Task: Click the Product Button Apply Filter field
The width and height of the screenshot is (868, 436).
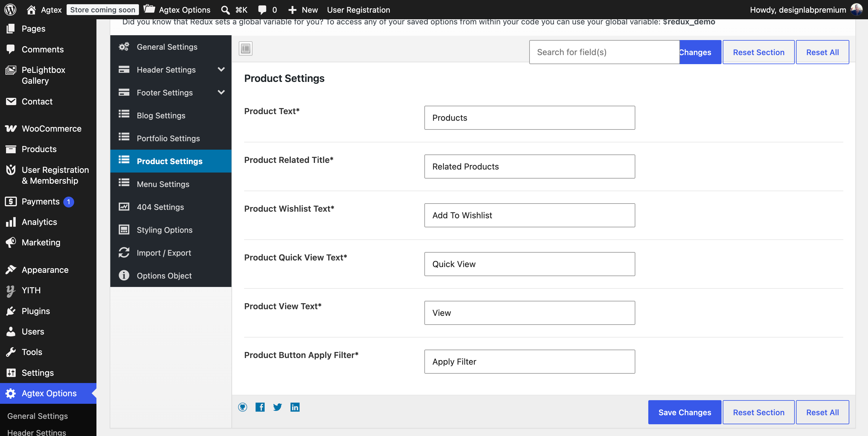Action: click(x=530, y=362)
